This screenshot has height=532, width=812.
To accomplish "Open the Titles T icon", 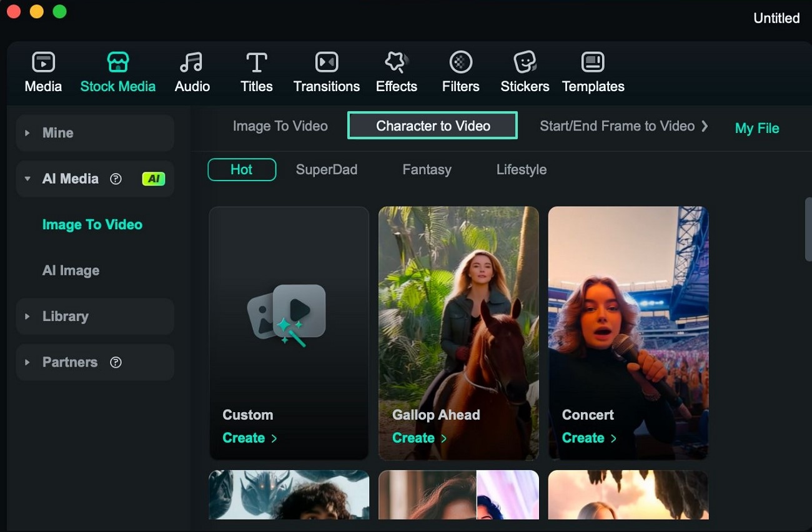I will click(x=256, y=62).
